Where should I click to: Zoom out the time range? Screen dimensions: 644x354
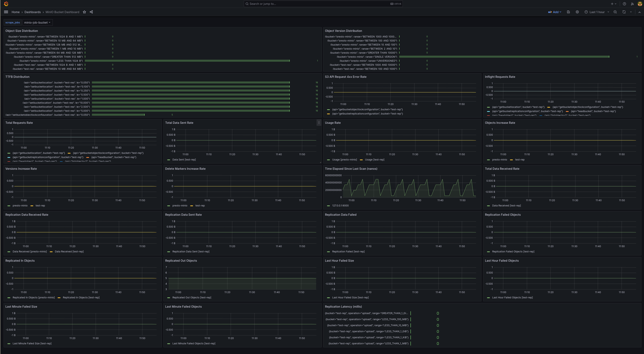click(615, 12)
